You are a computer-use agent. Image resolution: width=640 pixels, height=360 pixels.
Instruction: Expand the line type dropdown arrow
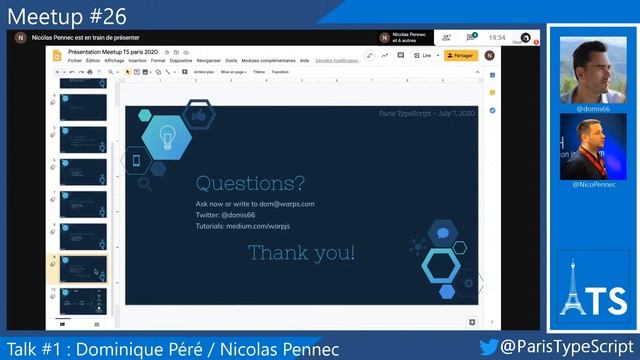pos(175,72)
